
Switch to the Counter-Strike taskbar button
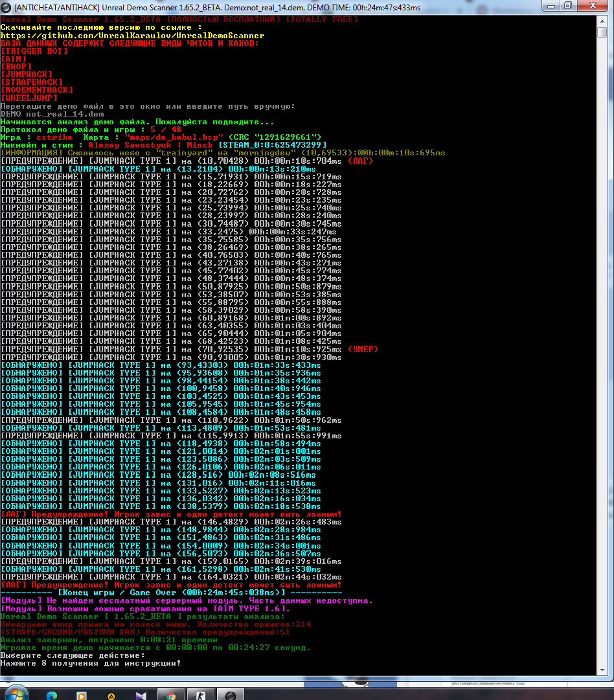201,695
